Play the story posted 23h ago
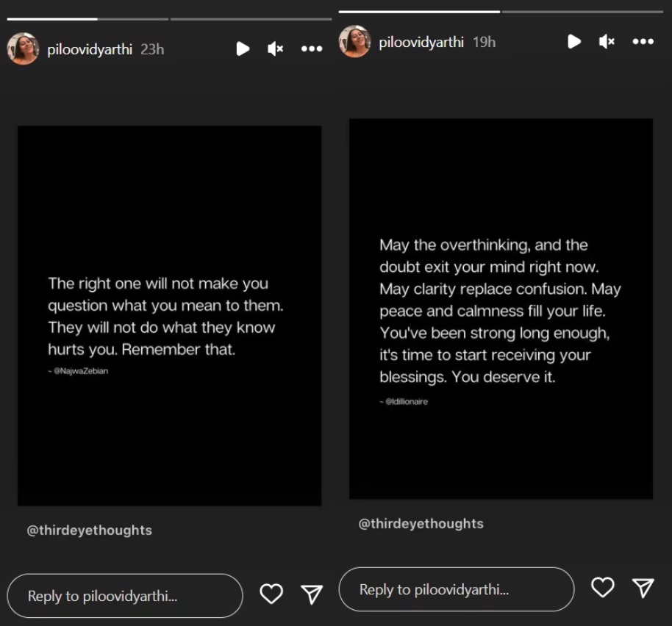 coord(243,49)
